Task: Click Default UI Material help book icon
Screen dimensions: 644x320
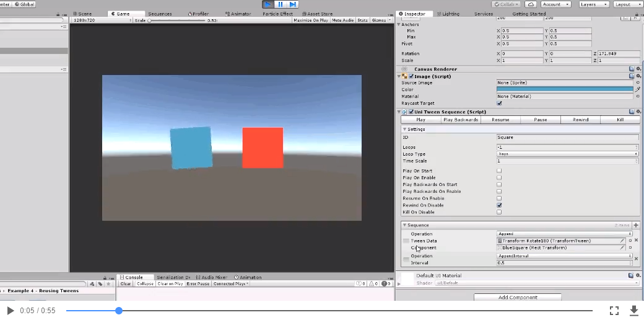Action: pyautogui.click(x=632, y=275)
